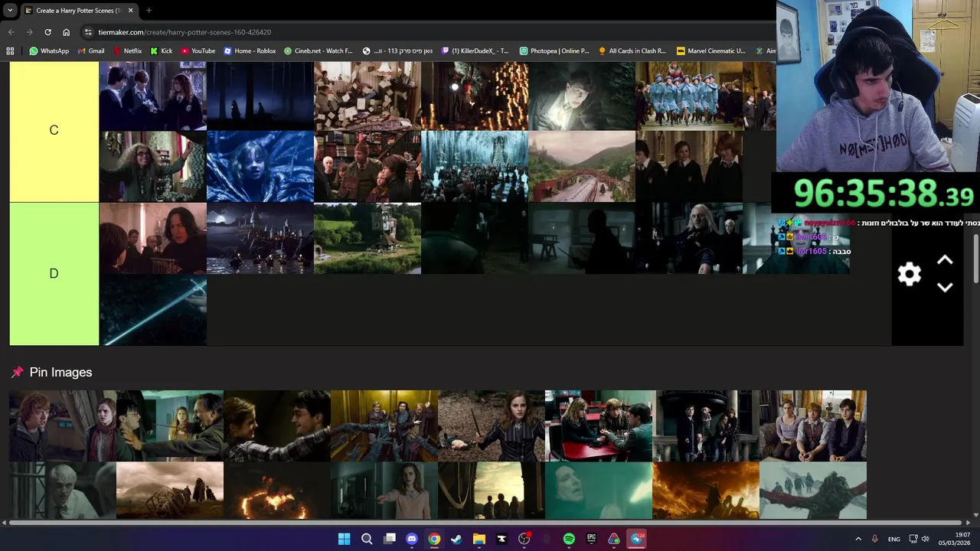
Task: Open the Chrome apps grid icon
Action: coord(10,51)
